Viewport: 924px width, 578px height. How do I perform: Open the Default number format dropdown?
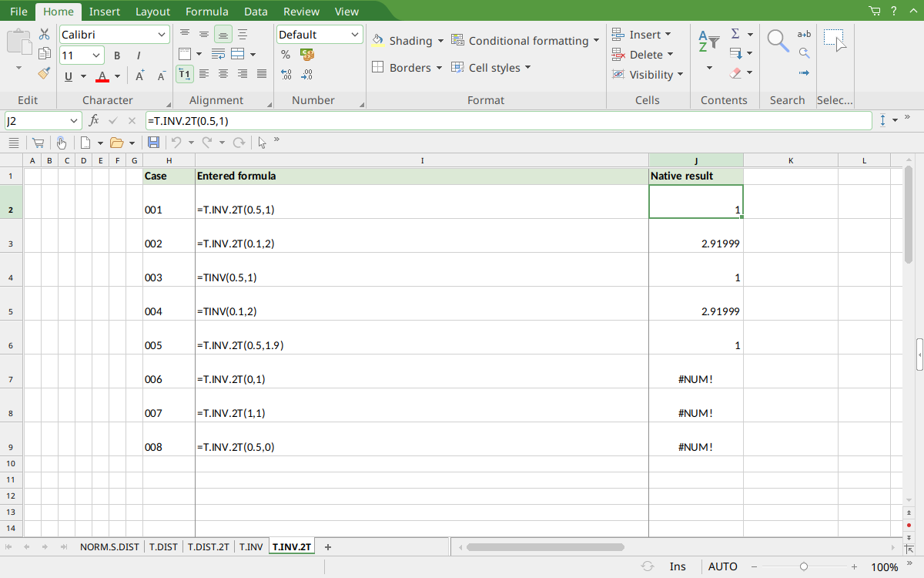pyautogui.click(x=355, y=35)
